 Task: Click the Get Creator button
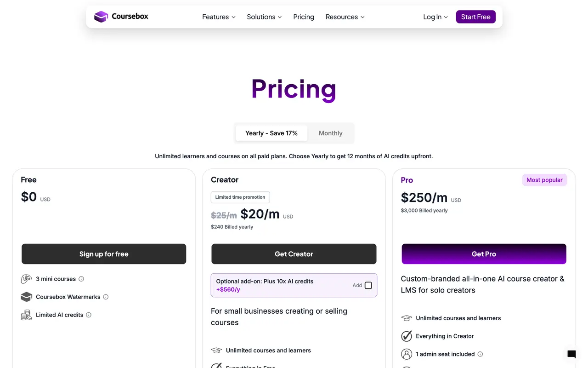point(294,254)
